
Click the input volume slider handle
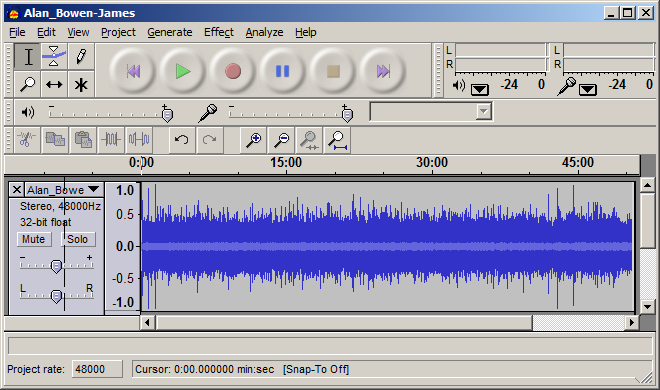[x=347, y=115]
